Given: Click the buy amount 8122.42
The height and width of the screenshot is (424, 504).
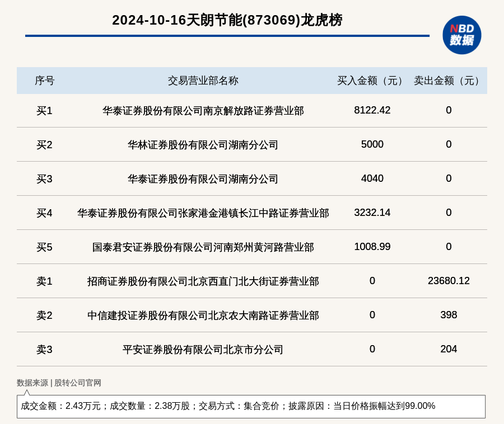Looking at the screenshot, I should coord(372,110).
